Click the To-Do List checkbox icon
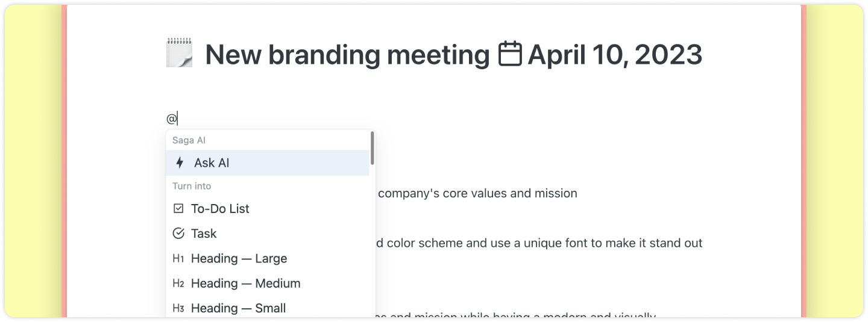The width and height of the screenshot is (868, 322). tap(178, 208)
